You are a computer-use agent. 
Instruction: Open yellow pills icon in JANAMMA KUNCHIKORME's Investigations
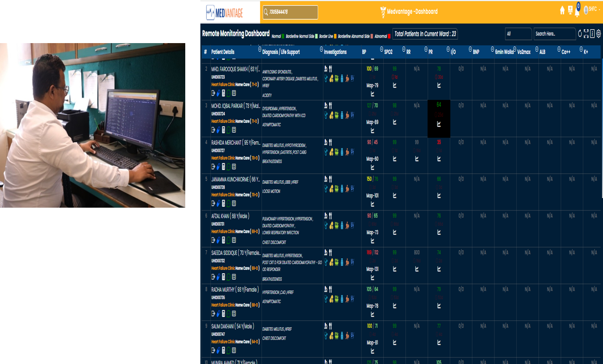pyautogui.click(x=331, y=188)
